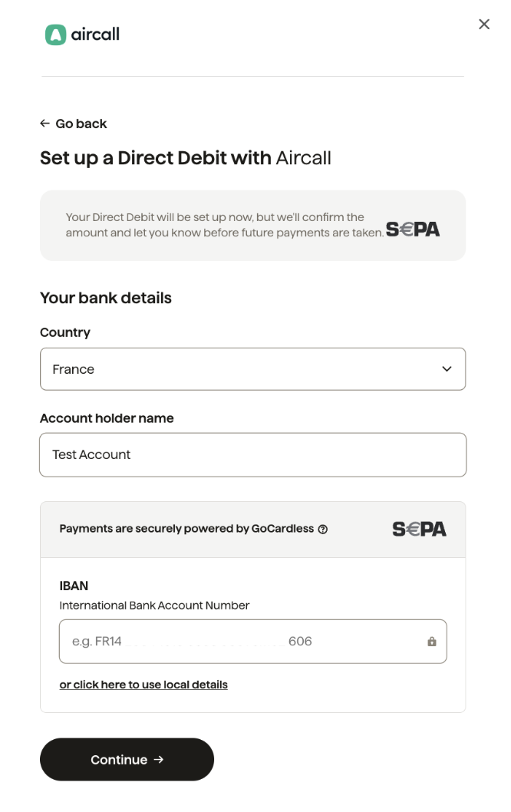Close the Direct Debit setup dialog

484,25
